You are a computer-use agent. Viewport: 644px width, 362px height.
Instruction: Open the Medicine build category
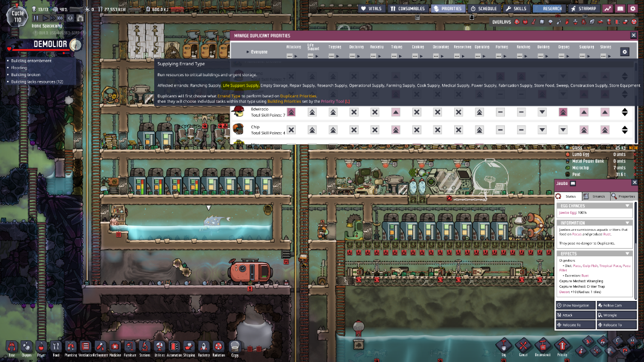point(115,347)
